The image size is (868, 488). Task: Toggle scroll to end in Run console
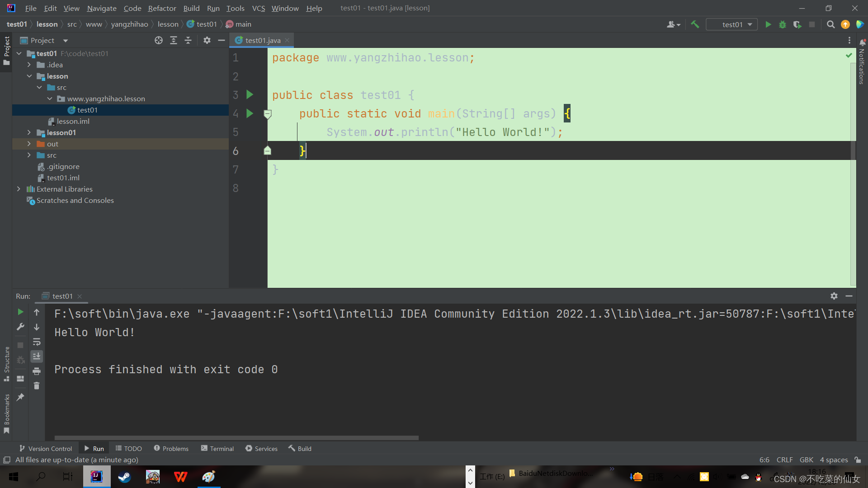(x=37, y=357)
